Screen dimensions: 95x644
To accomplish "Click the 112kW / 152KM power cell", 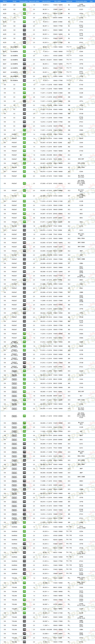I will [58, 342].
